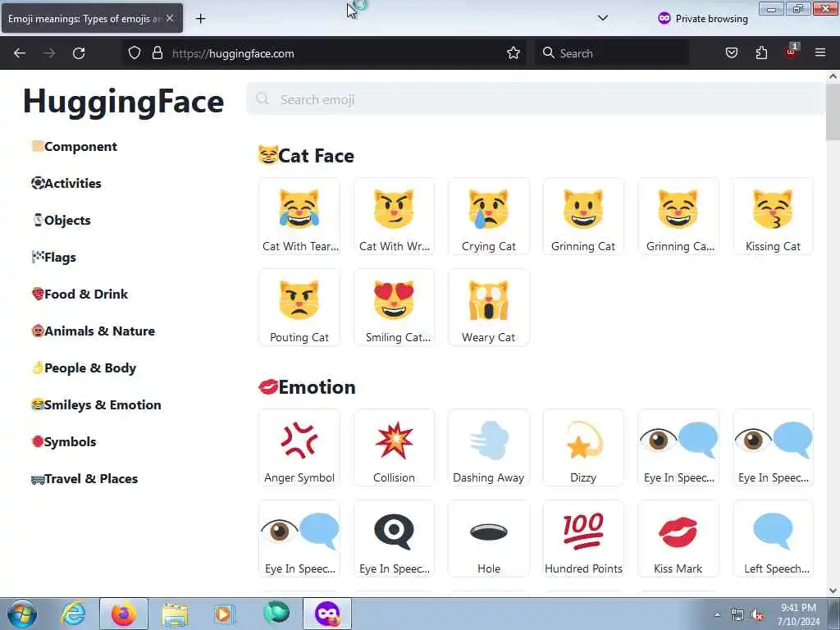
Task: Click the page vertical scrollbar thumb
Action: pyautogui.click(x=833, y=112)
